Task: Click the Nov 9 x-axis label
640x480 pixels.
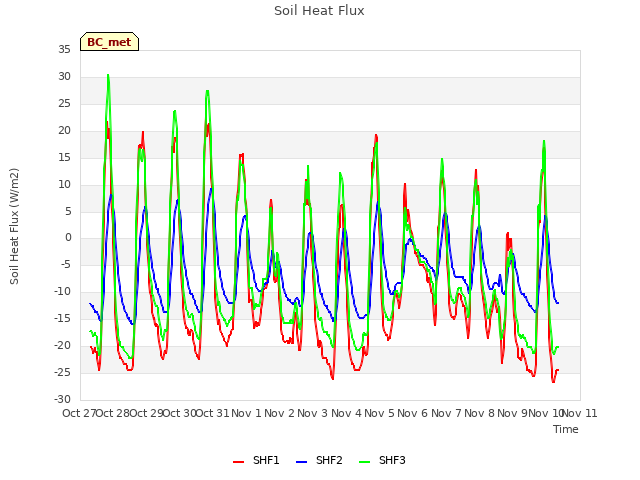Action: (513, 413)
